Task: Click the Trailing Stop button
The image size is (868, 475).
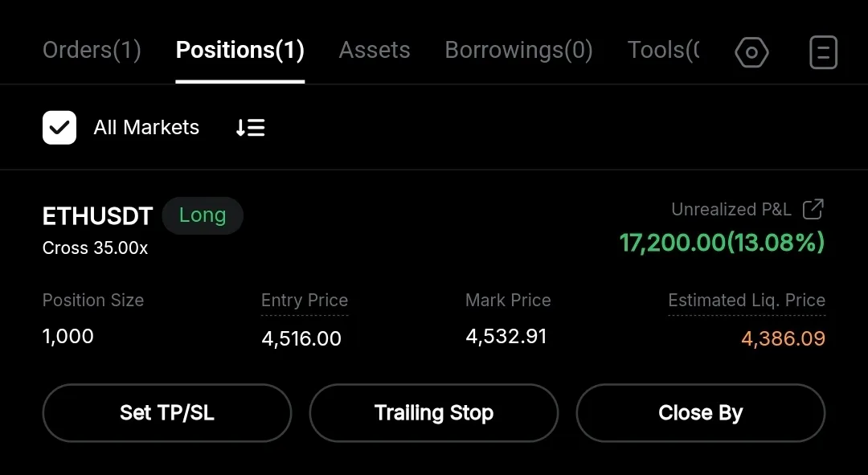Action: point(433,413)
